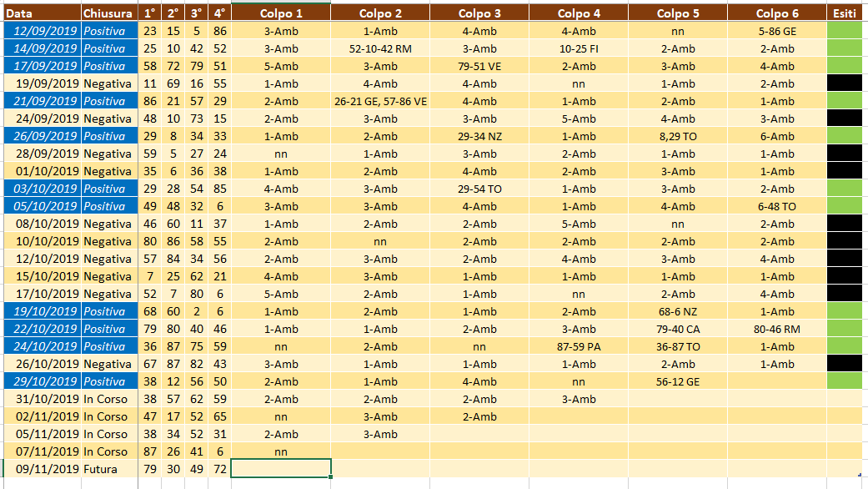Click Colpo 3 2-Amb cell in 02/11/2019 row
868x489 pixels.
pyautogui.click(x=479, y=416)
